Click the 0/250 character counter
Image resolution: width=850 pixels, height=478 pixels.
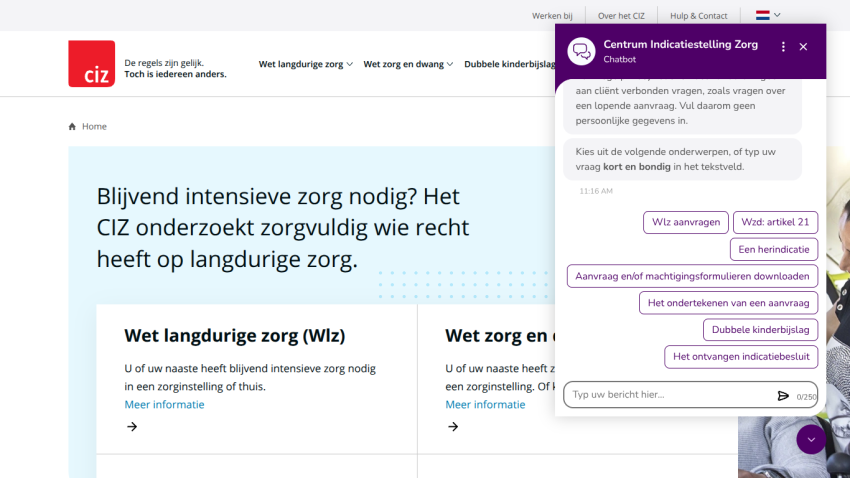pyautogui.click(x=806, y=397)
